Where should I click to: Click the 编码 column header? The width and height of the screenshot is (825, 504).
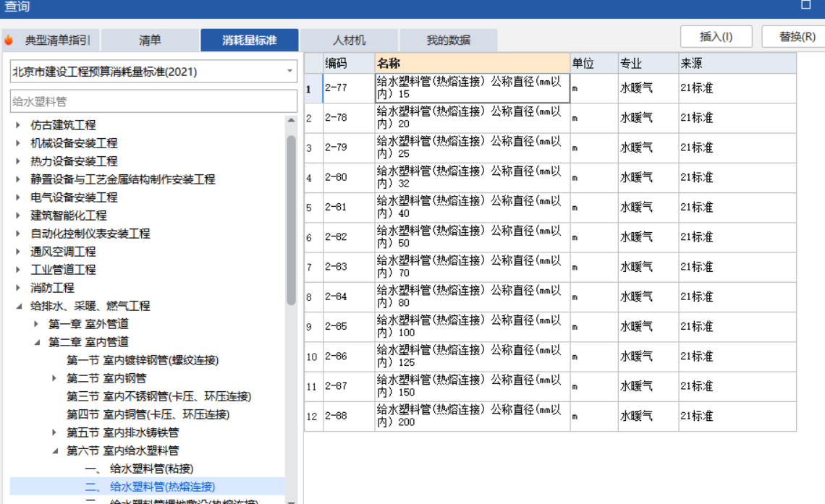point(348,63)
